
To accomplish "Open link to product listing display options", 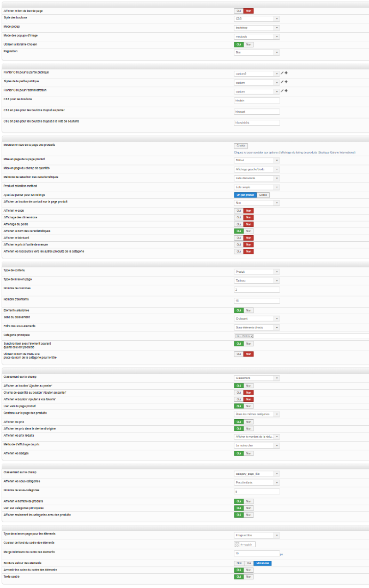I will click(295, 152).
